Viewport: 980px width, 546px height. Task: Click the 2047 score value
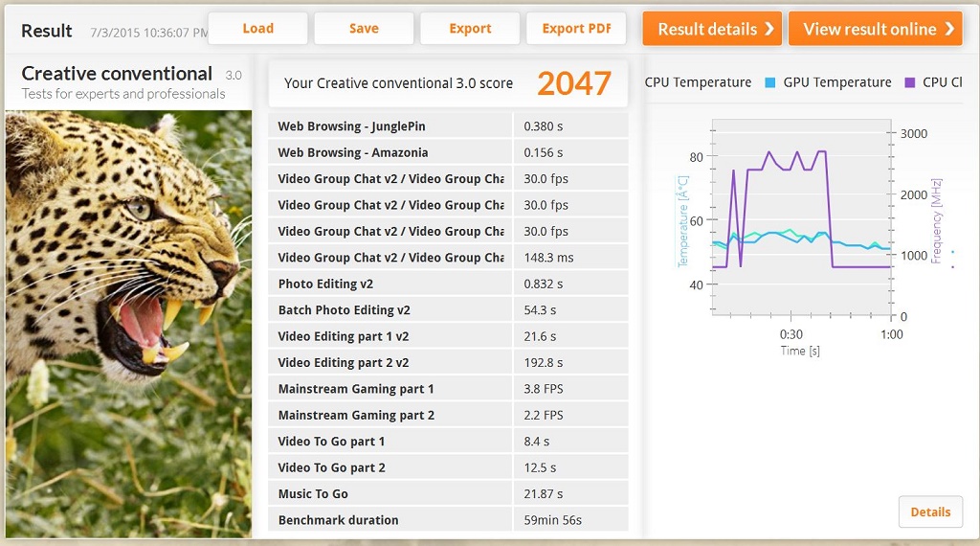tap(573, 84)
